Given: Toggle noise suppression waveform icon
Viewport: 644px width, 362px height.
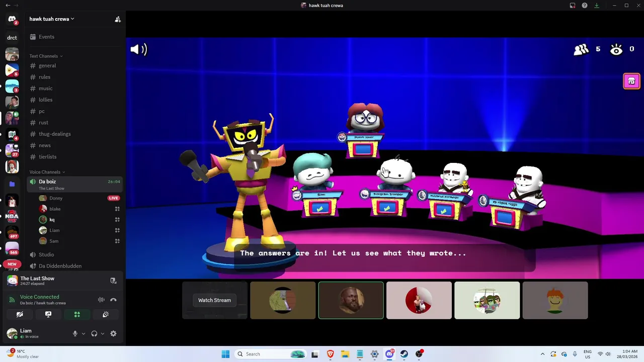Looking at the screenshot, I should click(x=101, y=300).
